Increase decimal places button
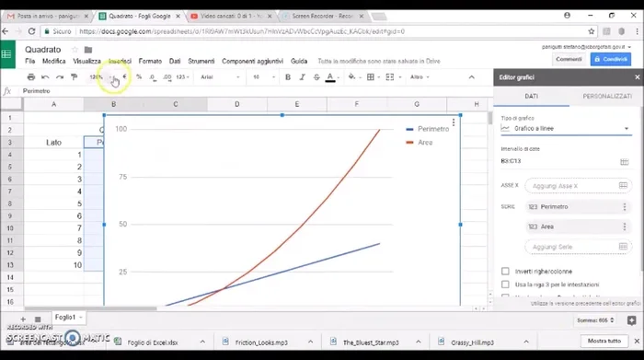644x360 pixels. 167,76
